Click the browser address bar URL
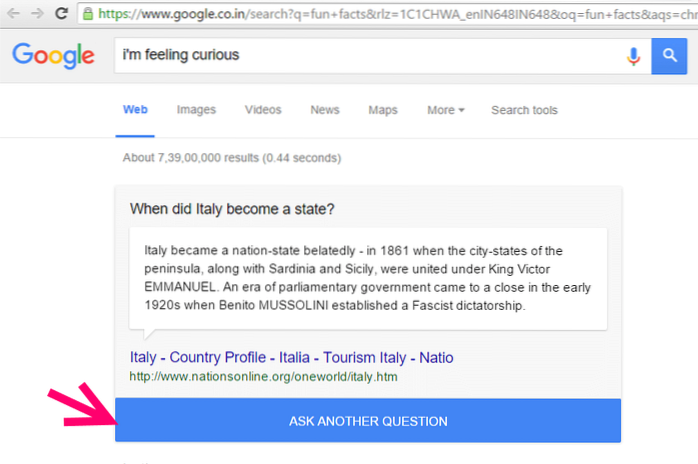Image resolution: width=698 pixels, height=464 pixels. (x=400, y=15)
